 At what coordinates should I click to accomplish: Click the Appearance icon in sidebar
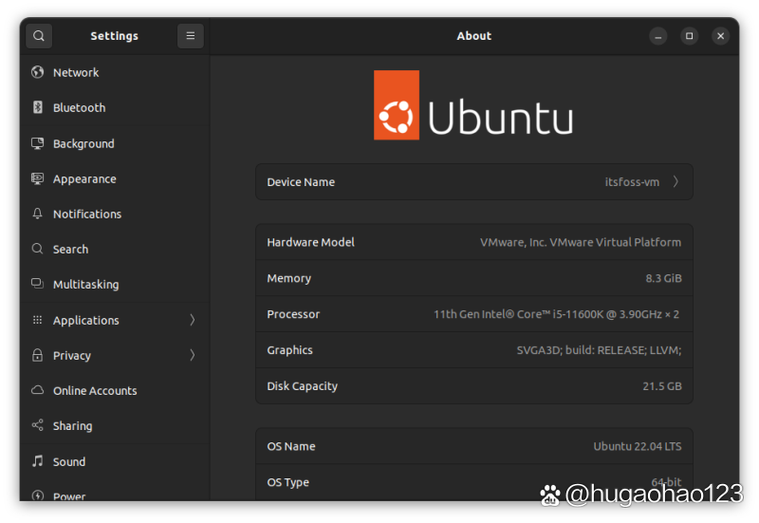(37, 179)
